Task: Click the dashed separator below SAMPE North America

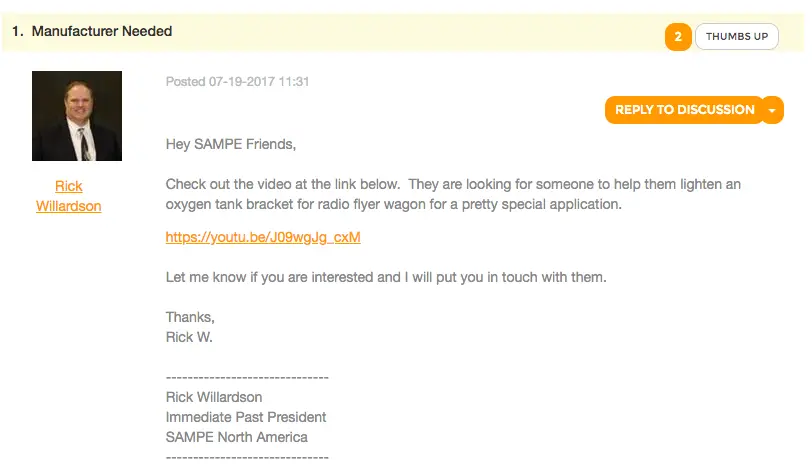Action: [247, 457]
